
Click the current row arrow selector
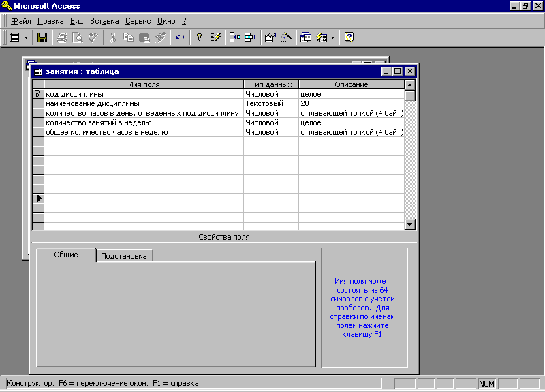tap(38, 198)
